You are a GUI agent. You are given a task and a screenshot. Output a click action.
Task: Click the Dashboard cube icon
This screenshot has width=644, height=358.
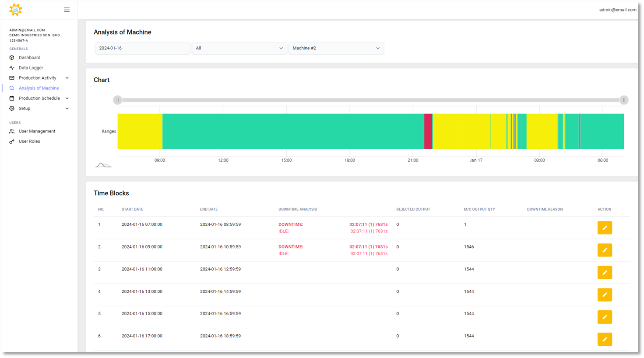(x=12, y=58)
